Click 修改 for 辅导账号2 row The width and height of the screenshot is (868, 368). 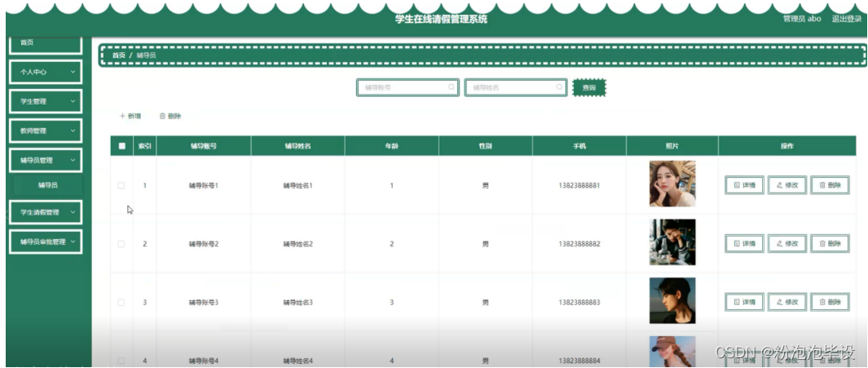pyautogui.click(x=787, y=243)
